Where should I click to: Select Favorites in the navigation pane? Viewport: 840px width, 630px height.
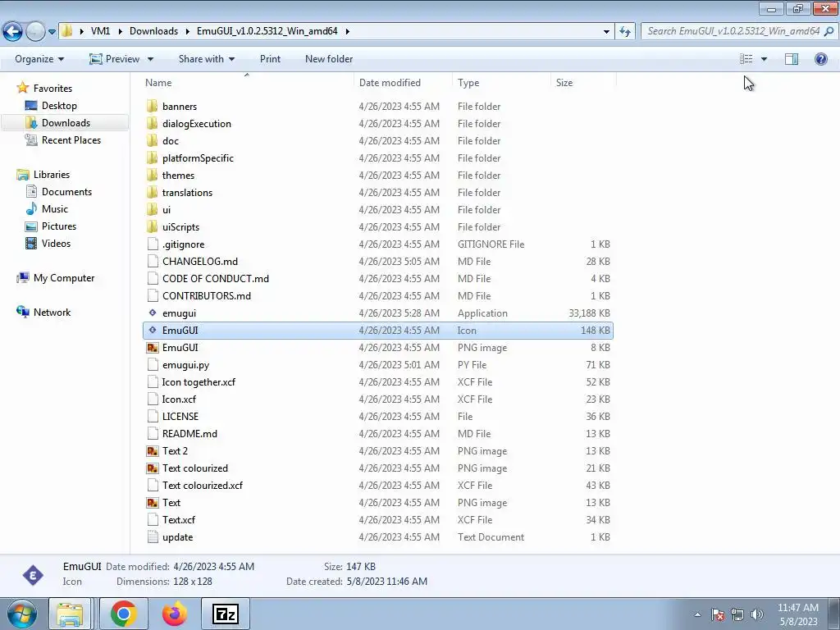pyautogui.click(x=52, y=89)
